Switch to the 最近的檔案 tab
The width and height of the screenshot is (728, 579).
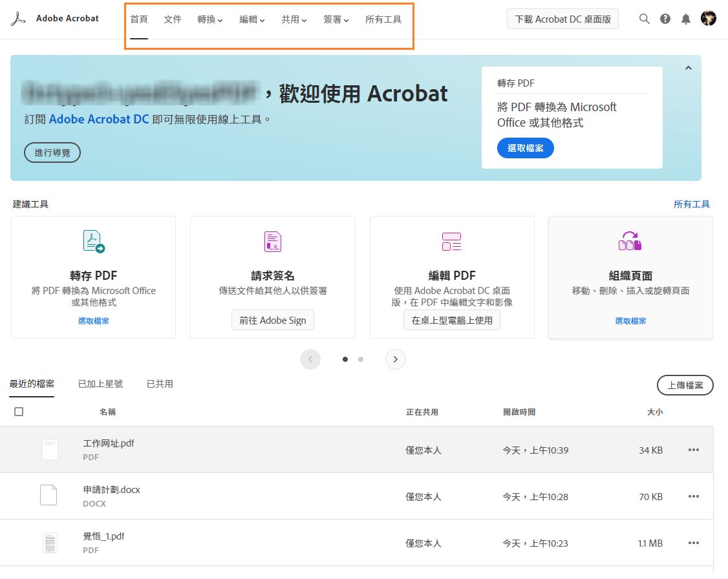point(32,384)
